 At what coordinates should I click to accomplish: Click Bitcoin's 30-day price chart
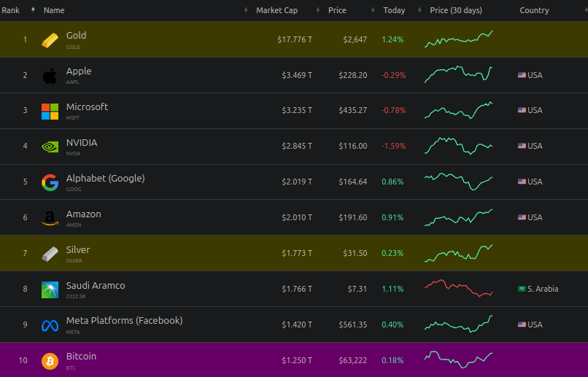(458, 360)
